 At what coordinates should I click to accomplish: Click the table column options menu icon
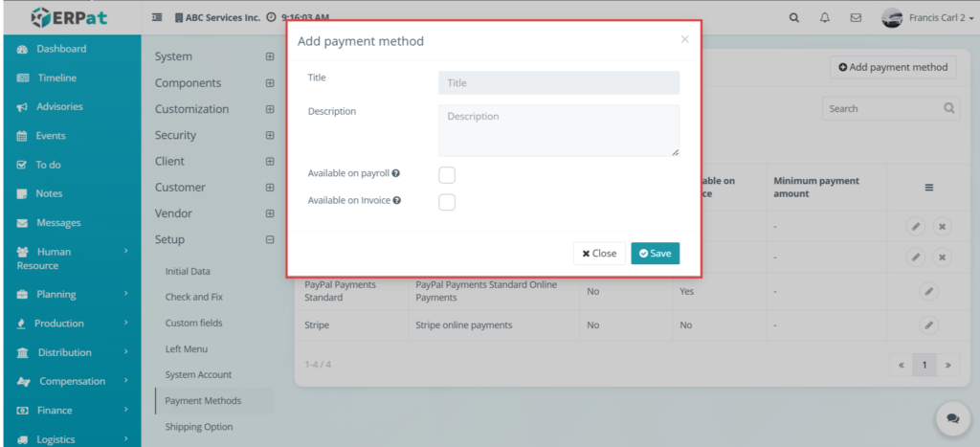click(929, 188)
